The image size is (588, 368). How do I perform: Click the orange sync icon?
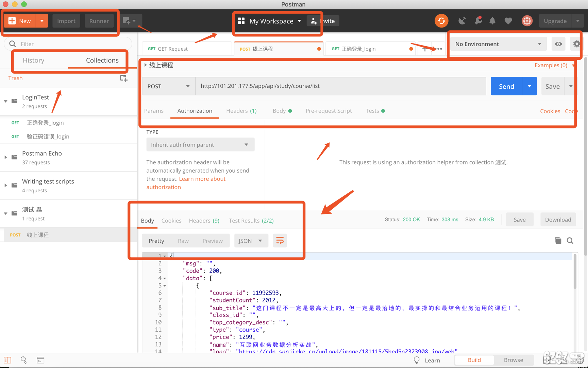tap(441, 21)
